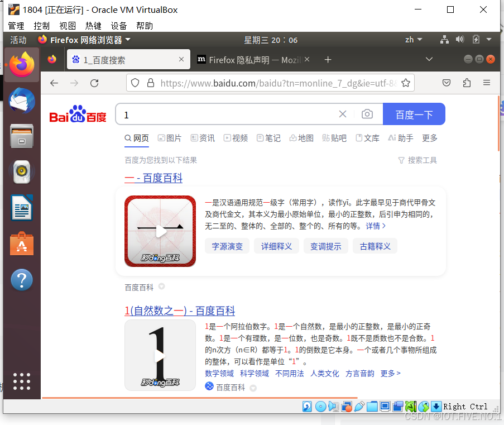The width and height of the screenshot is (504, 425).
Task: Open the Firefox hamburger menu
Action: (487, 83)
